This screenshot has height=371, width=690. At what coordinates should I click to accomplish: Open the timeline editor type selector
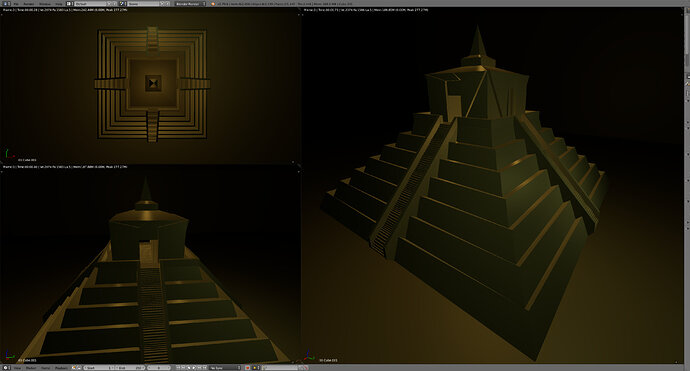coord(6,367)
